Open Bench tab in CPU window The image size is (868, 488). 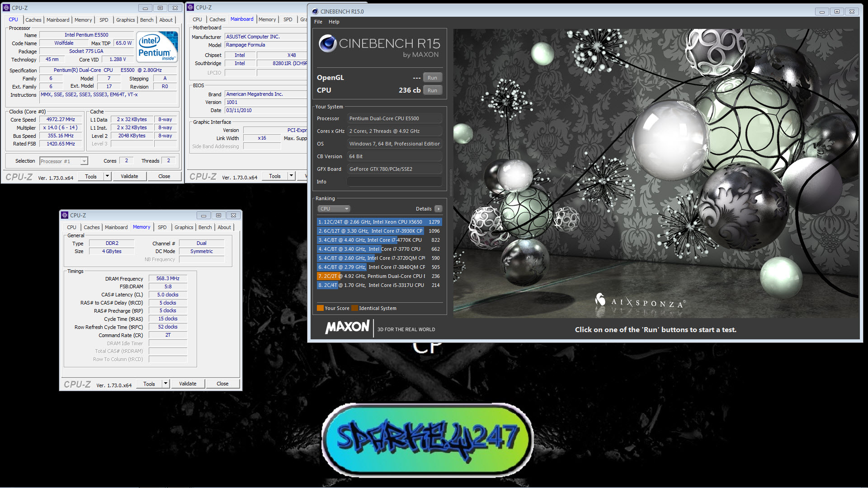[x=146, y=20]
